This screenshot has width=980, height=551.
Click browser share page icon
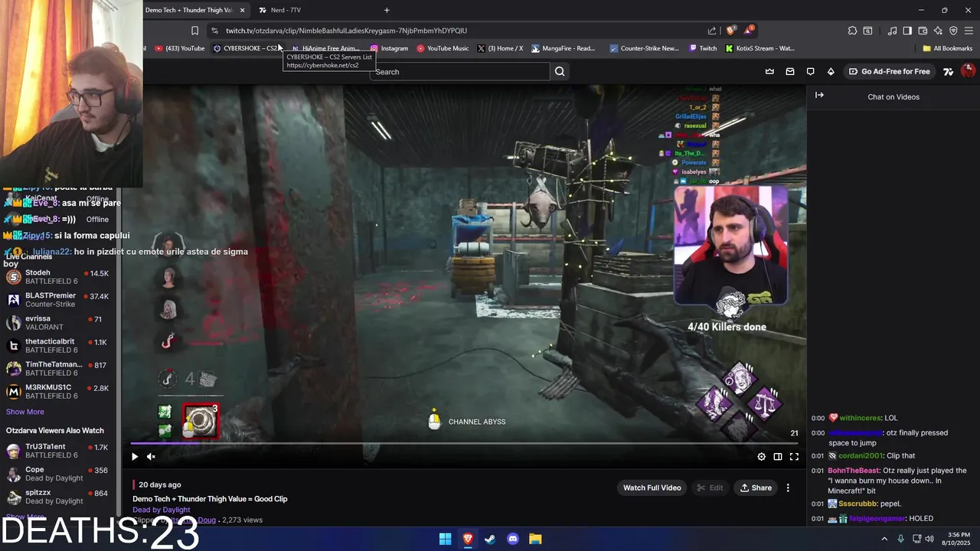point(712,31)
